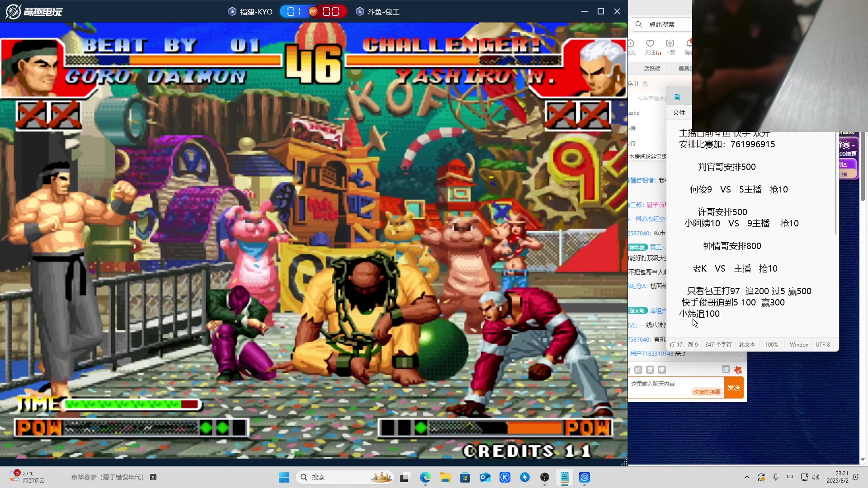Click the 奇趣电玩 logo in game window
The width and height of the screenshot is (868, 488).
point(34,11)
